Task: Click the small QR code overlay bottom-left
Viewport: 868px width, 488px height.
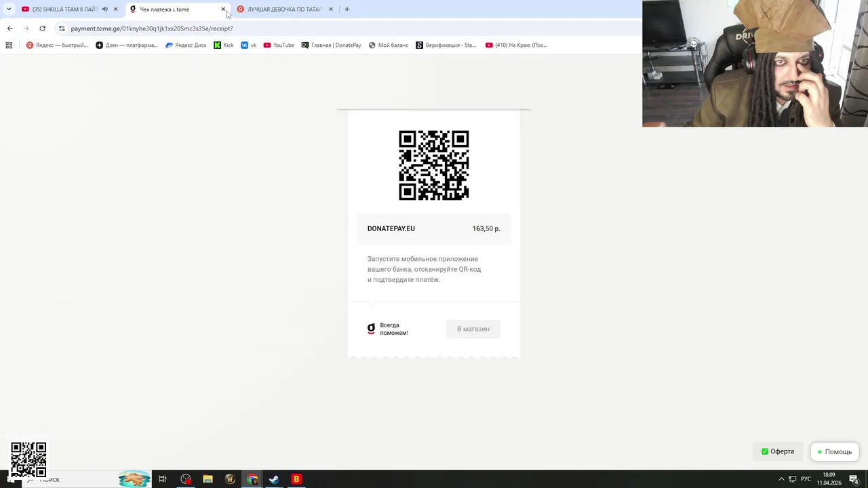Action: click(28, 460)
